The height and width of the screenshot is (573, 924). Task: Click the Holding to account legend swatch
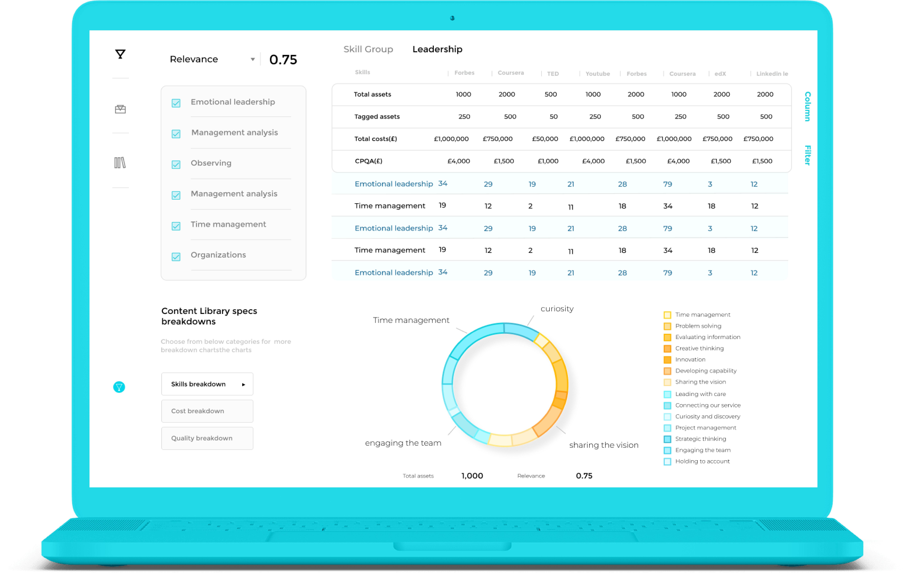tap(667, 461)
